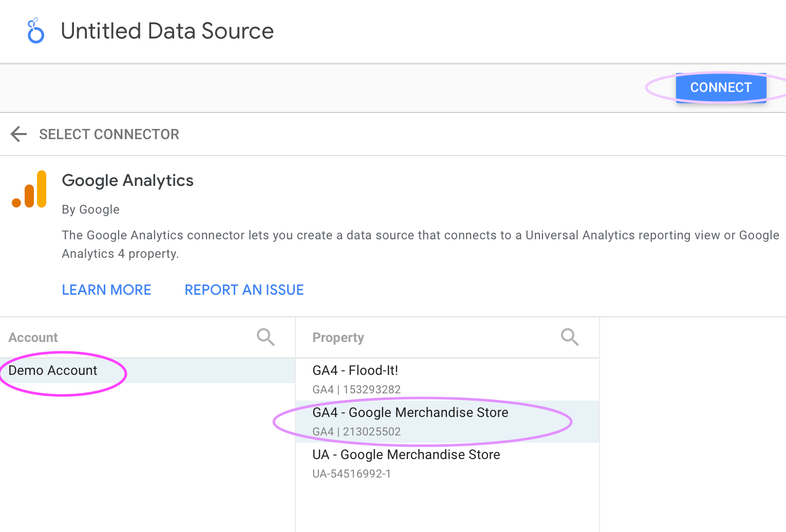Go back using the left arrow icon
The height and width of the screenshot is (532, 786).
[x=18, y=134]
